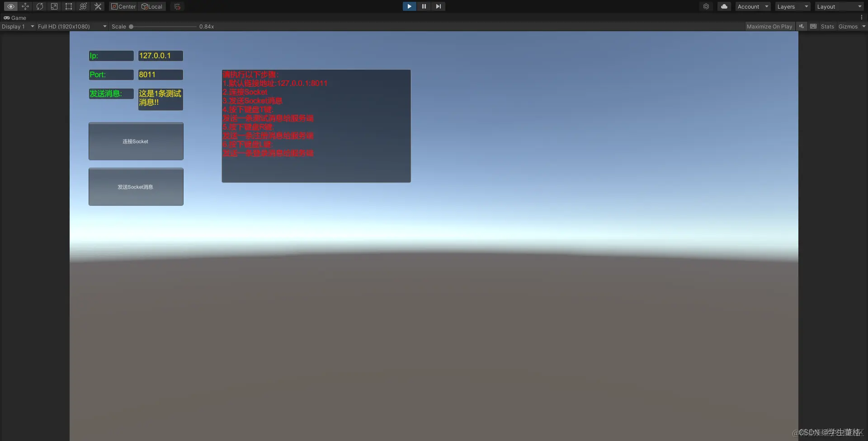Select the Scale tool
Viewport: 868px width, 441px height.
[54, 6]
